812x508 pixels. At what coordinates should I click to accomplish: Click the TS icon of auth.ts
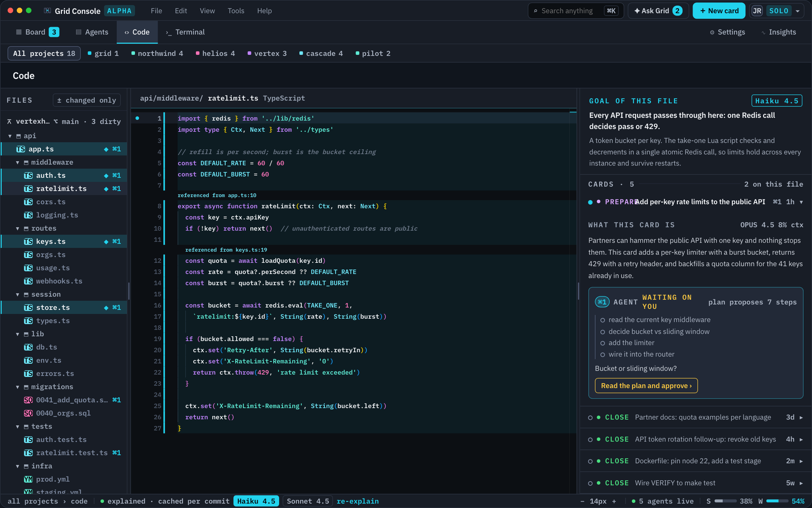pos(28,175)
